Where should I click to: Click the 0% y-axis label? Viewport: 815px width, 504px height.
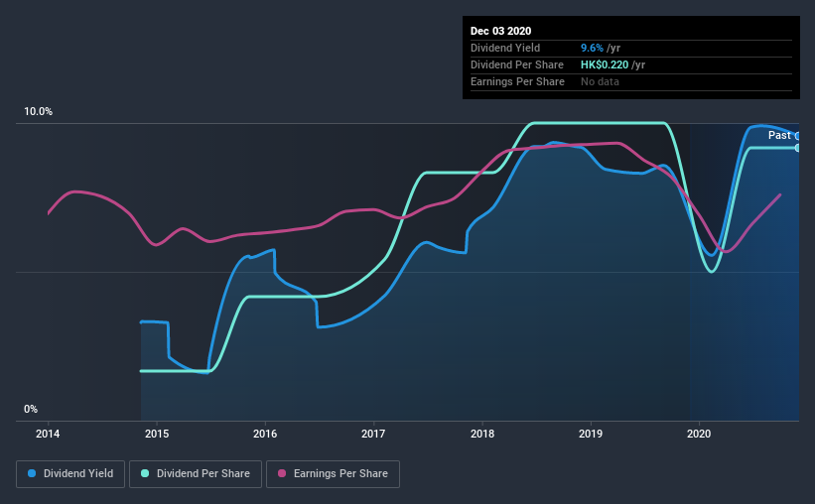[31, 410]
